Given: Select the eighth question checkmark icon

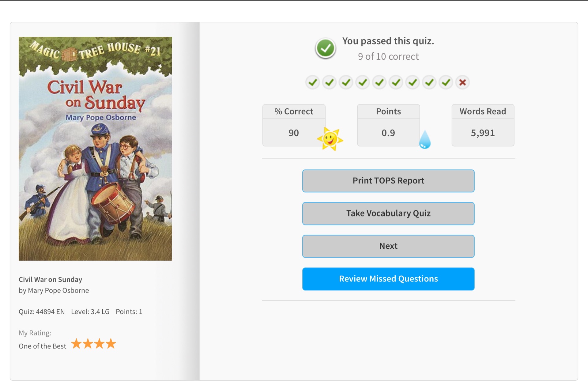Looking at the screenshot, I should pos(429,82).
